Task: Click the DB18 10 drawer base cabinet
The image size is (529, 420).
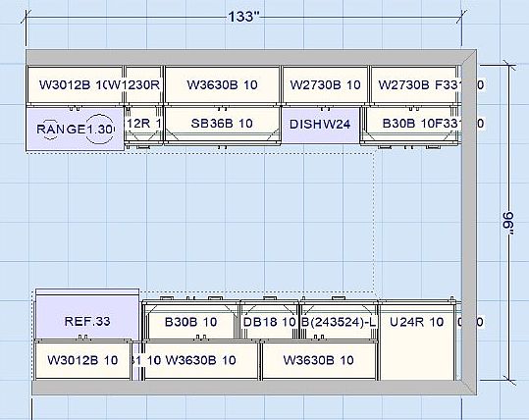Action: (269, 321)
